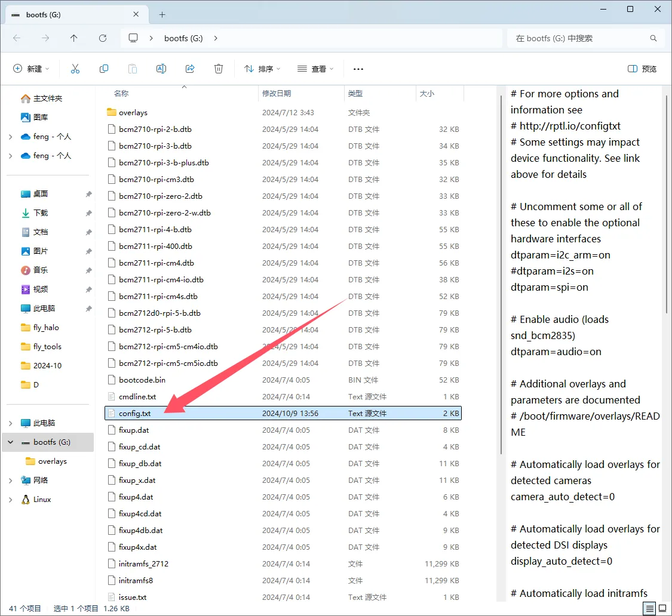Open the 查看 view menu

click(315, 69)
